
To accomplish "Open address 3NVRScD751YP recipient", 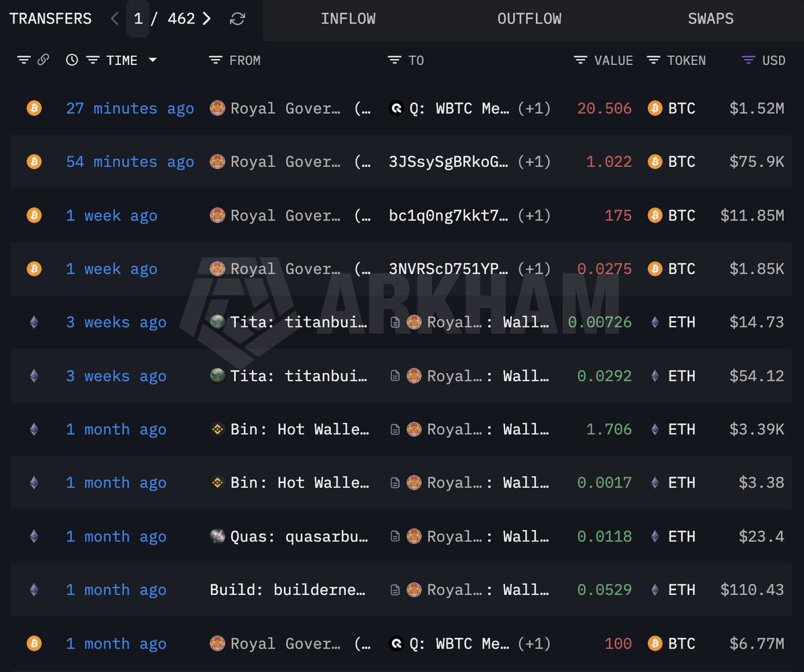I will click(x=449, y=269).
